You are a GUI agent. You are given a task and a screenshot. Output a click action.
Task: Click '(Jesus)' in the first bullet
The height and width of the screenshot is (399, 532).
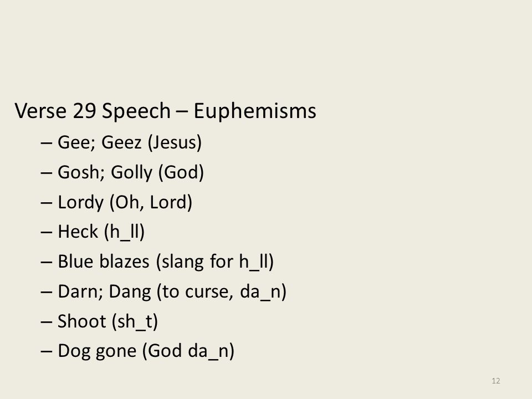[175, 142]
